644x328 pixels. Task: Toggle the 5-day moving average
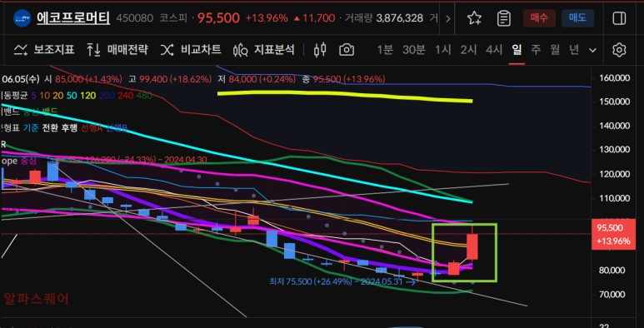click(33, 96)
